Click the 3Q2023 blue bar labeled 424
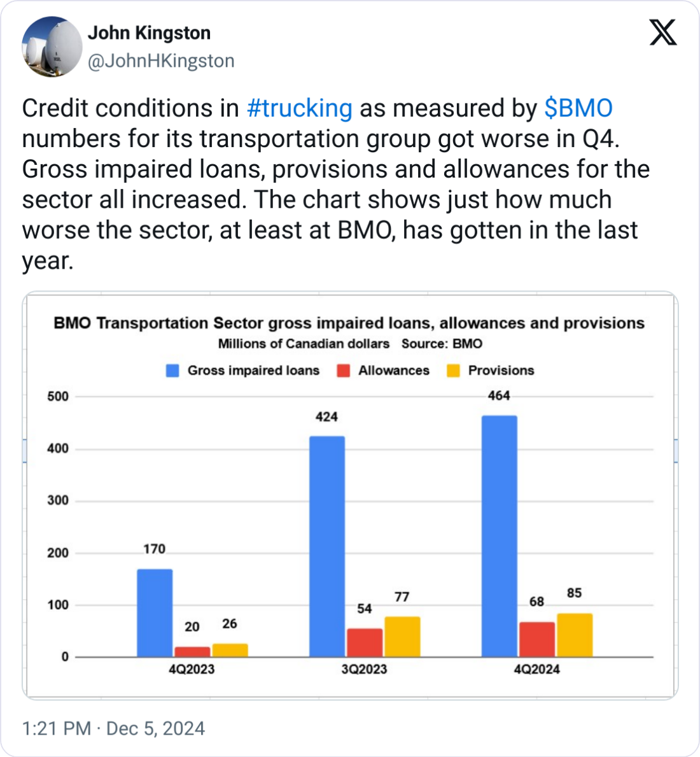The height and width of the screenshot is (757, 700). click(x=327, y=546)
